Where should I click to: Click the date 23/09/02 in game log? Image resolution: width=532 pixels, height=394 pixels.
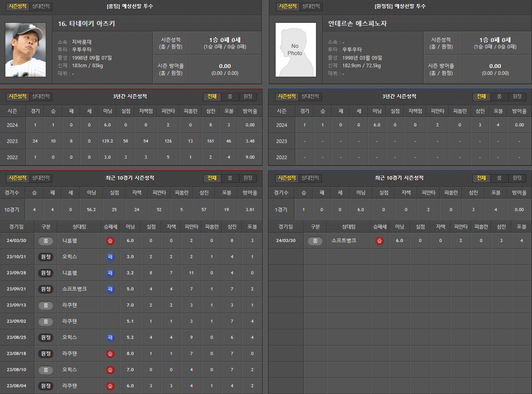(x=16, y=321)
